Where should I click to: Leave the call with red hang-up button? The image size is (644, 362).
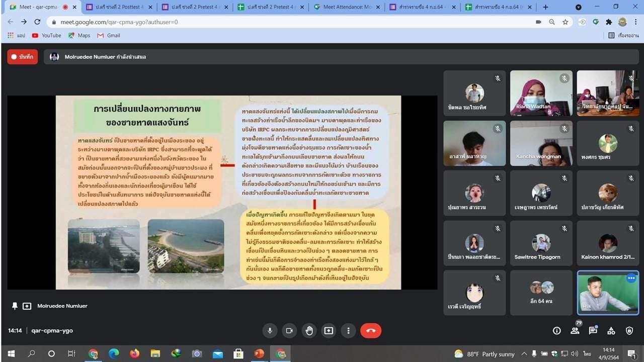point(371,330)
